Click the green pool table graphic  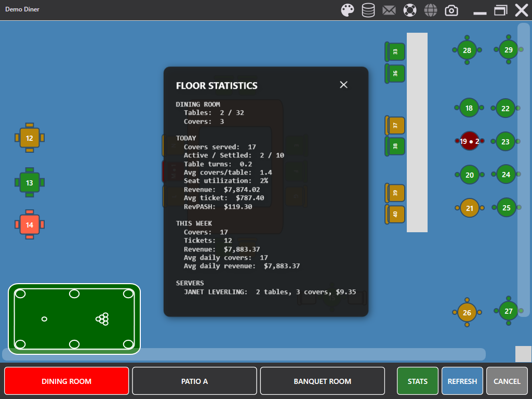pos(74,319)
